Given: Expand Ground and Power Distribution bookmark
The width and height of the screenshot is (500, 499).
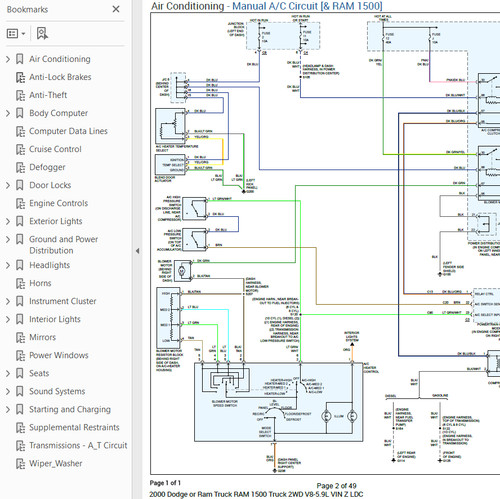Looking at the screenshot, I should point(8,239).
